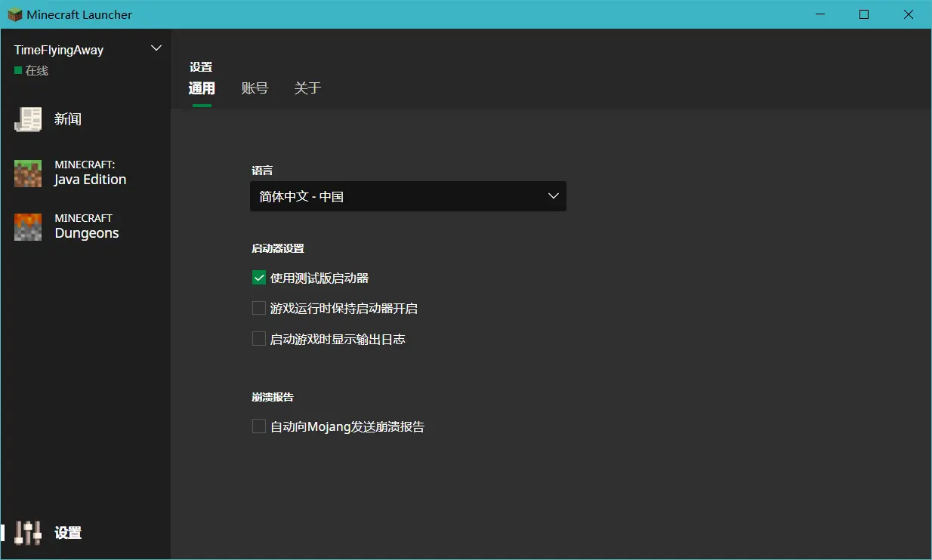Click the Minecraft Launcher title bar icon
This screenshot has width=932, height=560.
[x=14, y=14]
